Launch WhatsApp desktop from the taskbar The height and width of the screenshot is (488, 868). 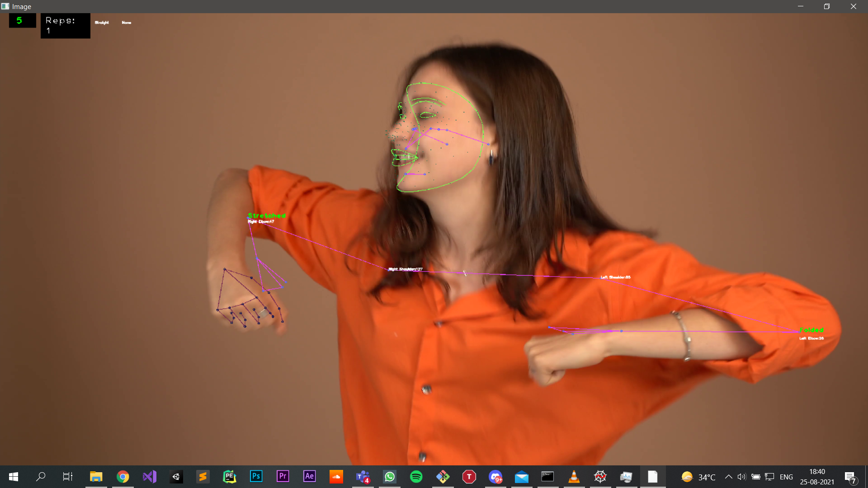(x=389, y=476)
